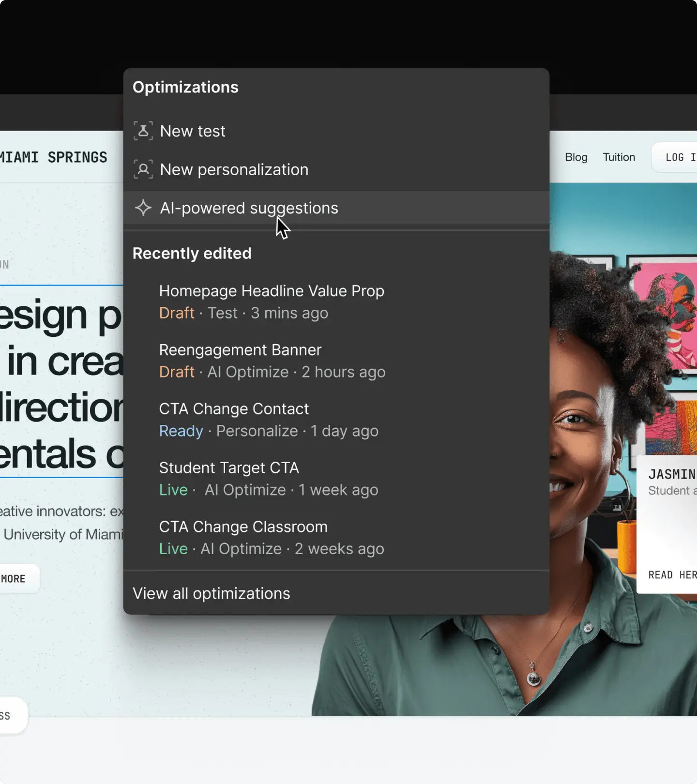
Task: Click the "Live · AI Optimize · 2 weeks ago" status
Action: (x=272, y=549)
